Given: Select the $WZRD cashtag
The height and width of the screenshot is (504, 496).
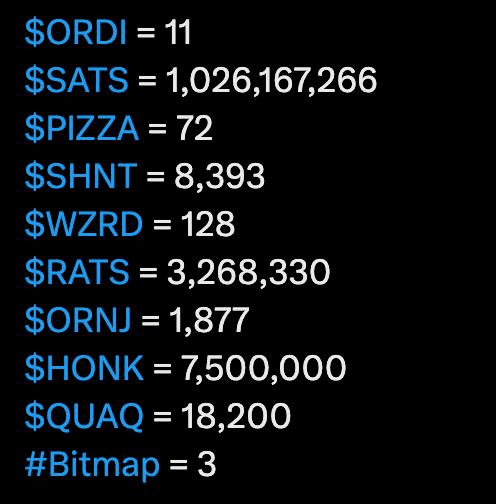Looking at the screenshot, I should (x=84, y=224).
